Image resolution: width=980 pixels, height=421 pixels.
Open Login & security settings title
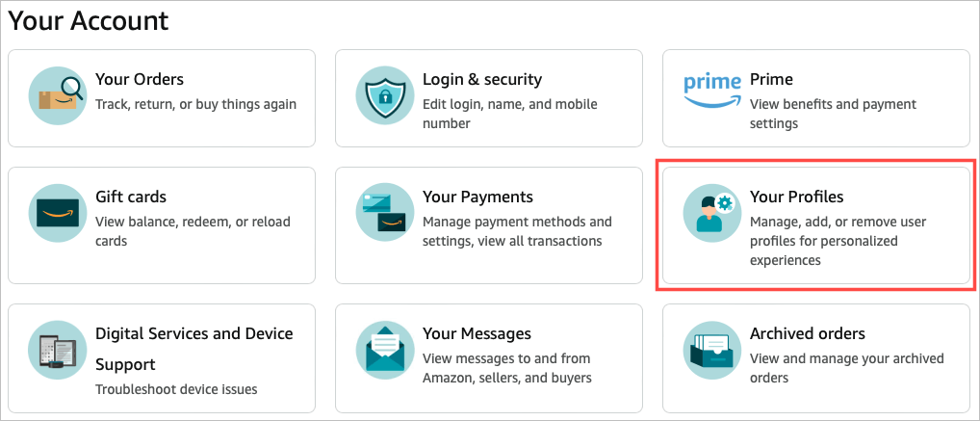coord(482,79)
